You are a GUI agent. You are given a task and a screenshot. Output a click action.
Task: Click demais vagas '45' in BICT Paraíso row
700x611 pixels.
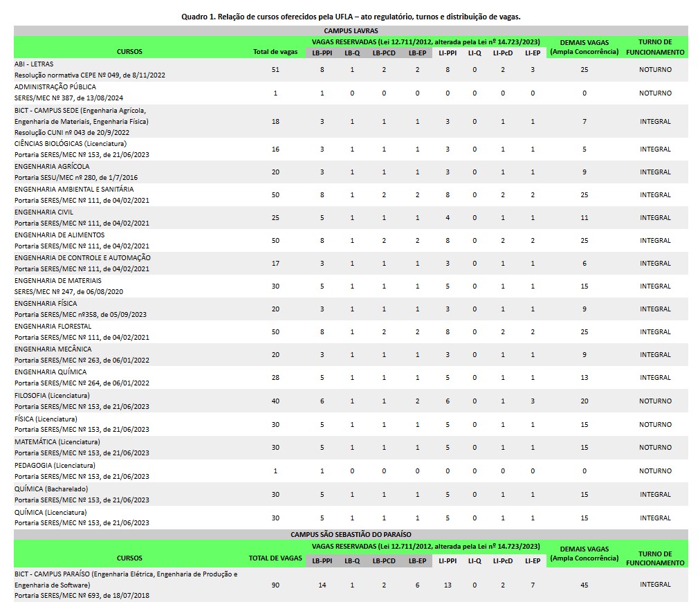click(584, 585)
